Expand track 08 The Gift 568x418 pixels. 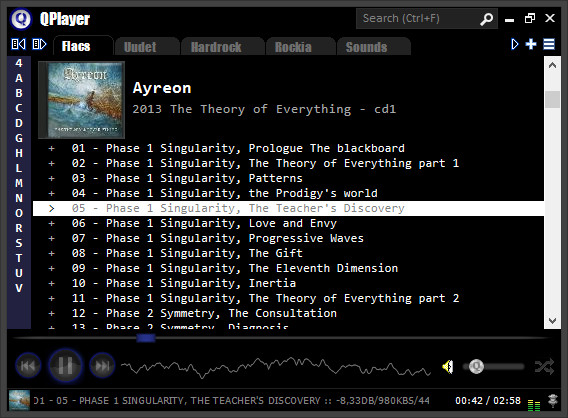pyautogui.click(x=52, y=254)
